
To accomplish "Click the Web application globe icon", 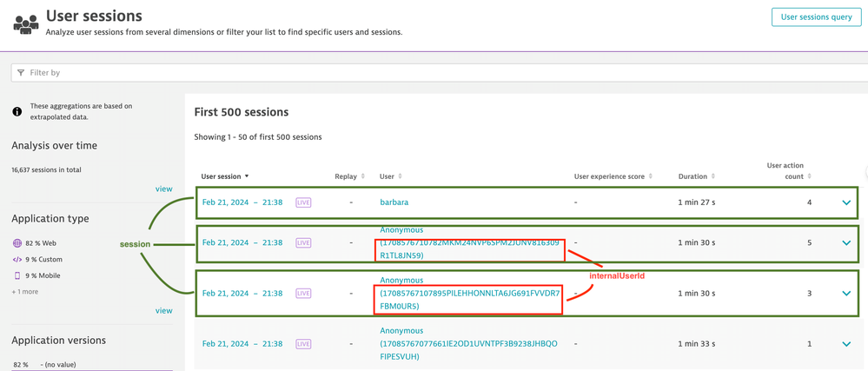I will point(17,244).
